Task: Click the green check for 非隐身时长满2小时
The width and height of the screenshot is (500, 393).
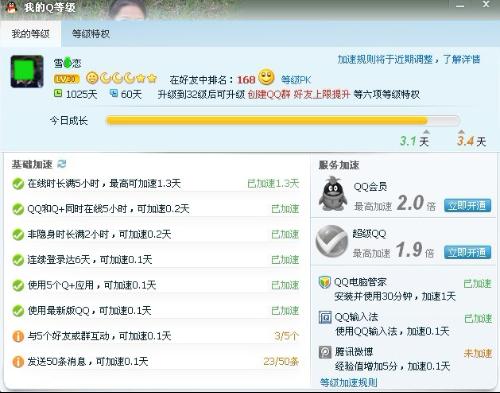Action: pos(18,234)
